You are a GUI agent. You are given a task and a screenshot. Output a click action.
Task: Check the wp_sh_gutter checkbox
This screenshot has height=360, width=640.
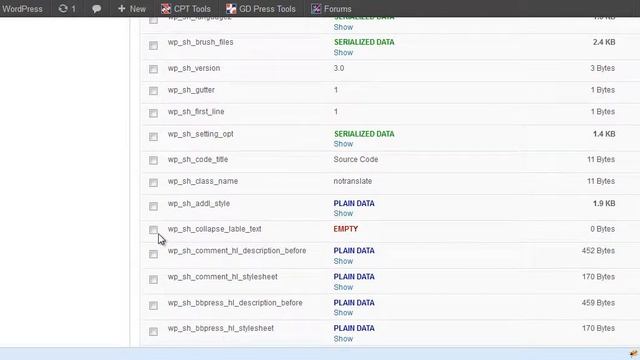(x=153, y=91)
